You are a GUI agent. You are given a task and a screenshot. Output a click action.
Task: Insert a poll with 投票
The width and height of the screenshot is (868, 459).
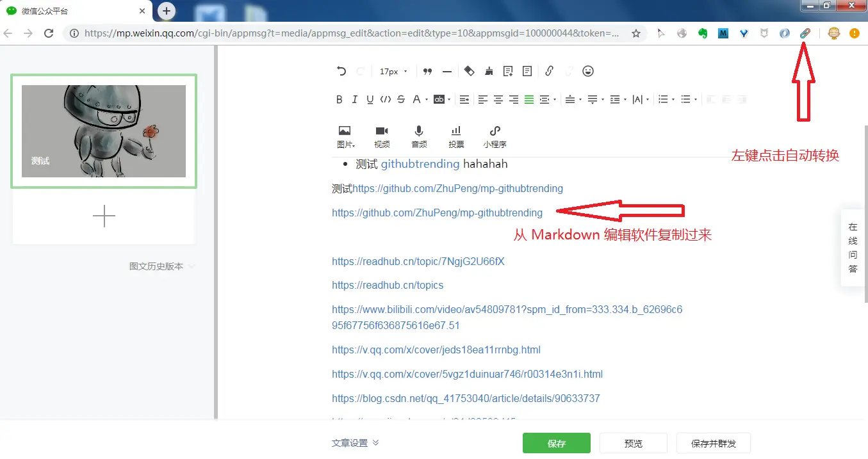[x=456, y=137]
